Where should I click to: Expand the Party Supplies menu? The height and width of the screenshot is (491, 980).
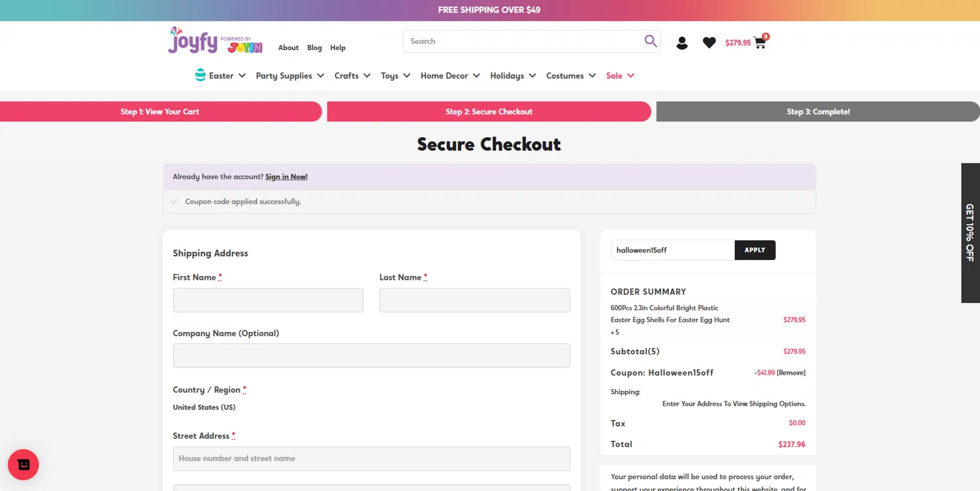pyautogui.click(x=290, y=76)
